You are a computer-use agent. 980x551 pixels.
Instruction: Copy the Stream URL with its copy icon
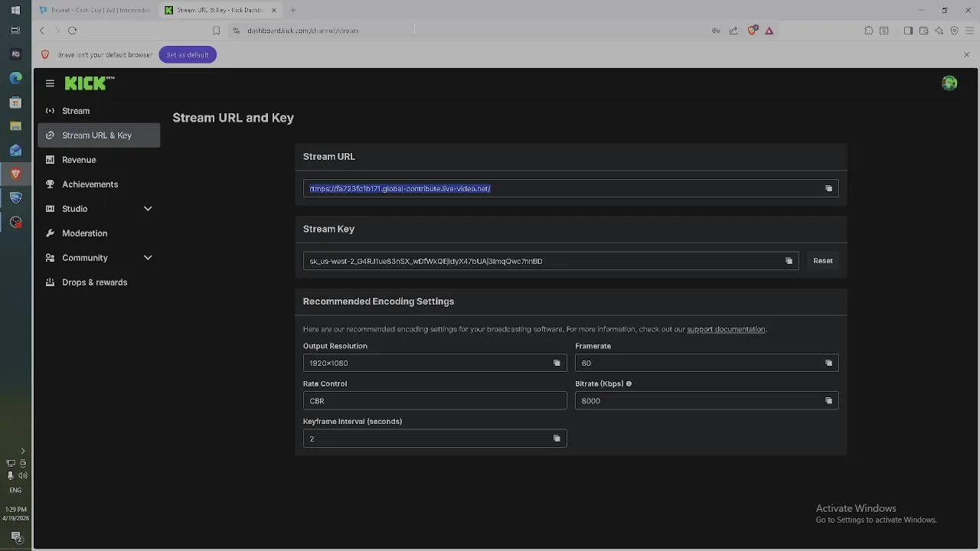[828, 188]
